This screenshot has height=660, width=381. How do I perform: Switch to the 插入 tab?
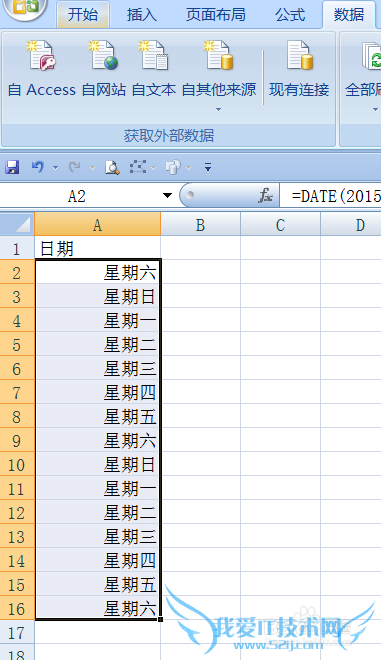(x=142, y=15)
